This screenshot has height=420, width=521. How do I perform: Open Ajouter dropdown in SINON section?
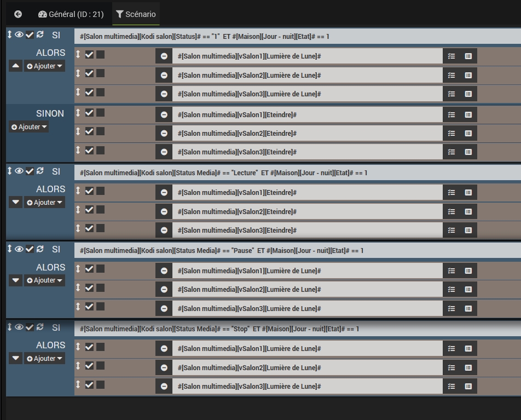pyautogui.click(x=29, y=126)
